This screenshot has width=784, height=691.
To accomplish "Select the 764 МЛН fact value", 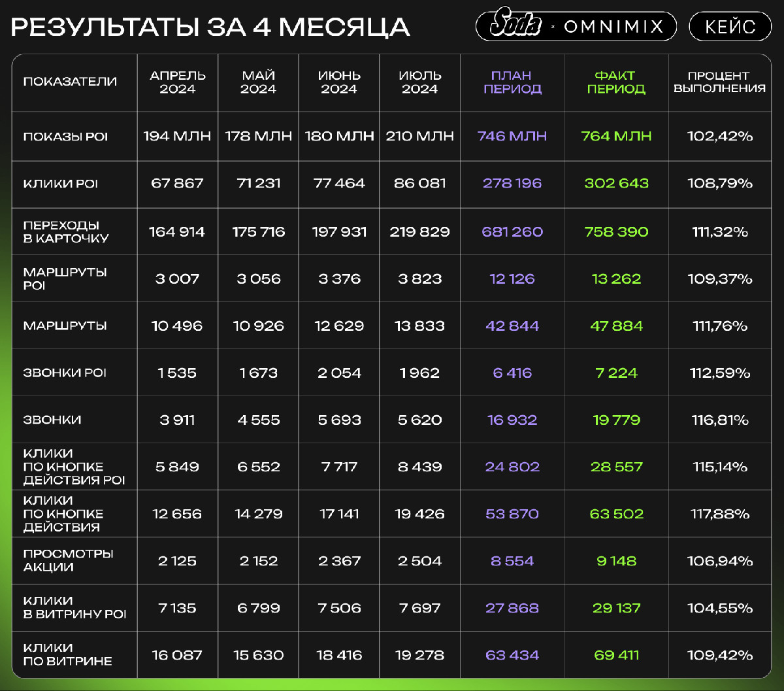I will pos(616,136).
